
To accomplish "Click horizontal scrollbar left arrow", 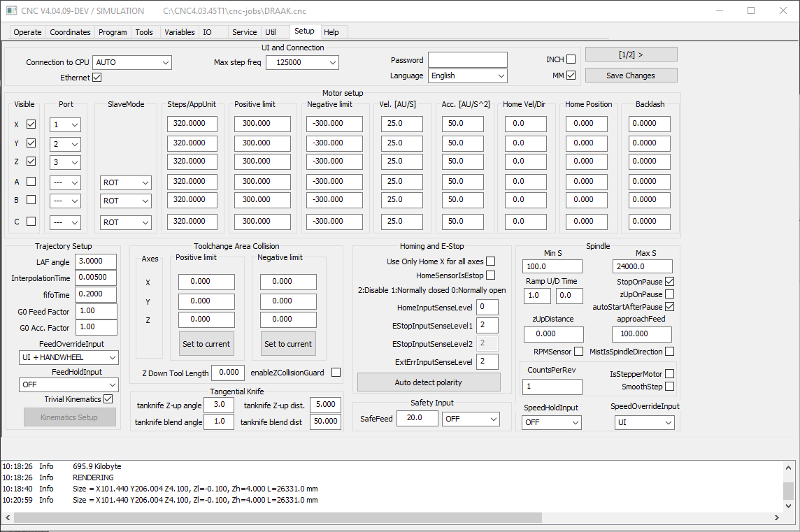I will tap(8, 518).
